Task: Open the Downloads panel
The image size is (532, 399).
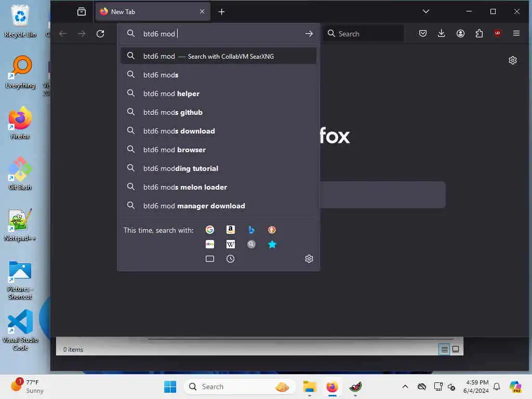Action: [442, 33]
